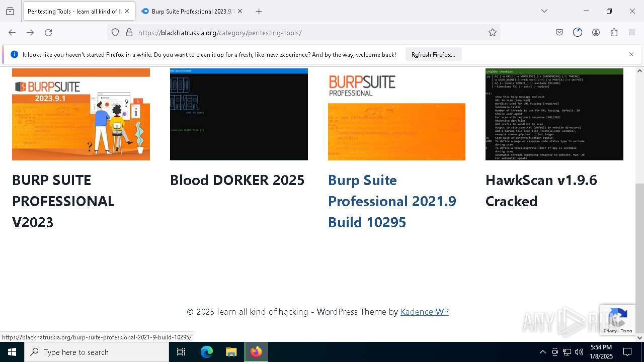Open the Firefox account menu
This screenshot has height=362, width=644.
(596, 33)
